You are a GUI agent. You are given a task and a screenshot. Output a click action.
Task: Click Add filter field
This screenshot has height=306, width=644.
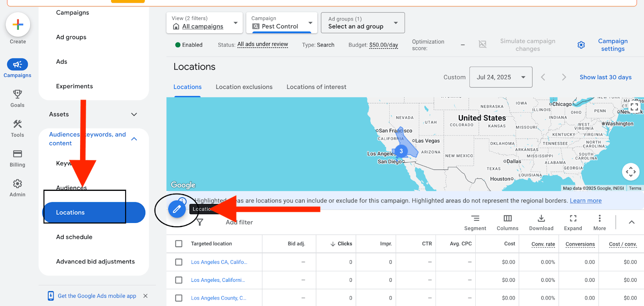point(239,222)
